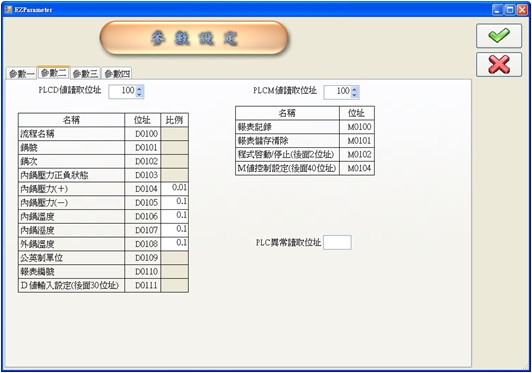
Task: Open the 參數四 tab
Action: click(x=117, y=74)
